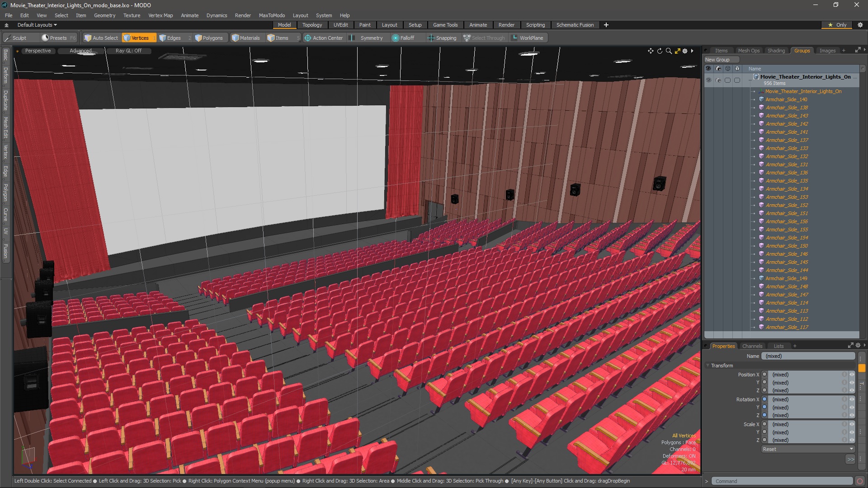Screen dimensions: 868x488
Task: Toggle render camera for Movie_Theater_Interior_Lights_On group
Action: pos(718,80)
